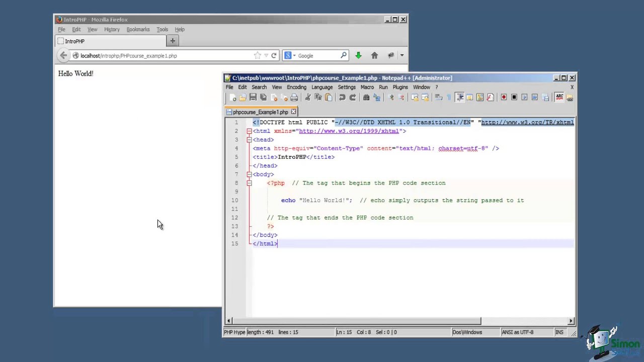Click the Redo arrow in Notepad++ toolbar

click(352, 97)
